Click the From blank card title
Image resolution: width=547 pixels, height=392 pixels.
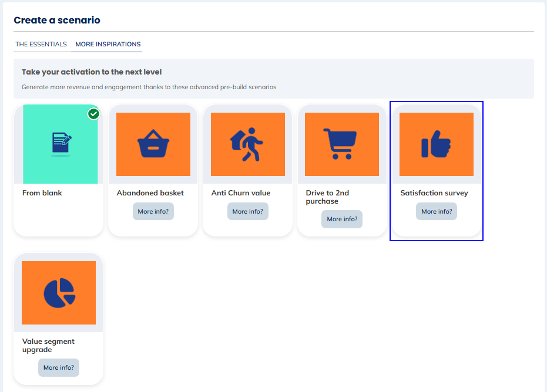coord(42,193)
